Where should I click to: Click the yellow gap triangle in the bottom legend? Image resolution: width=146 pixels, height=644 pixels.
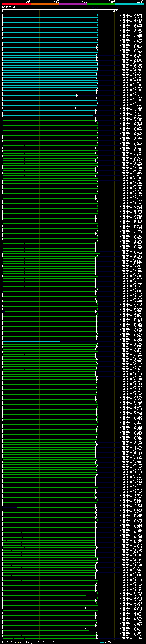coord(19,642)
